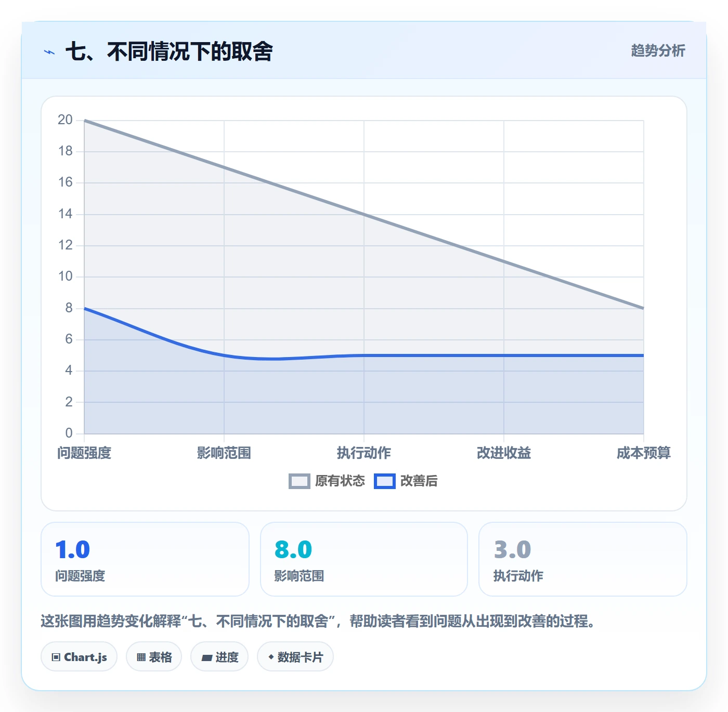
Task: Select the 进度 tag chip
Action: pos(219,657)
